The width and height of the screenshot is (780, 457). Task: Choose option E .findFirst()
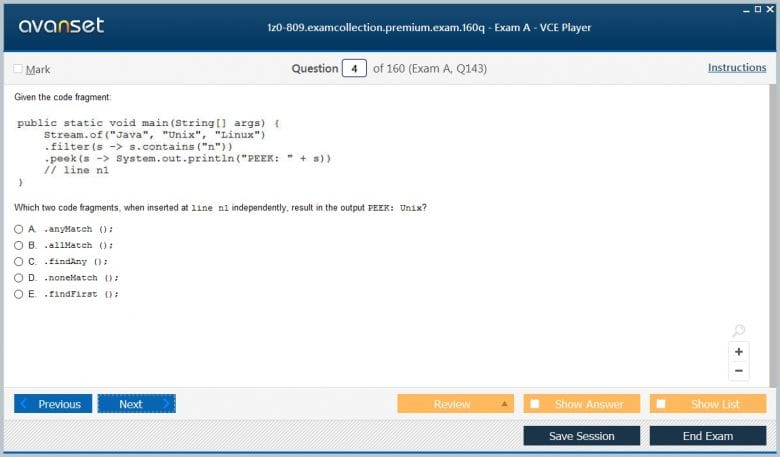pos(18,294)
